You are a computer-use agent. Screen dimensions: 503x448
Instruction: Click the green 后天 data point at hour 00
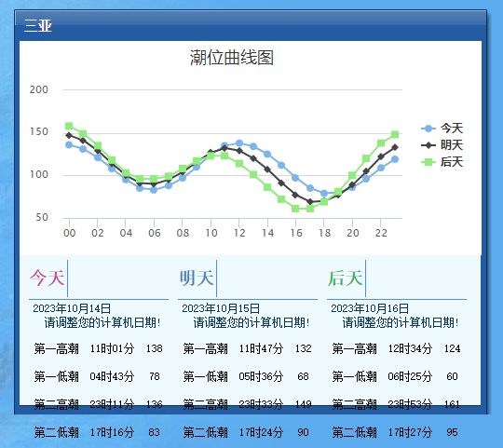(69, 126)
